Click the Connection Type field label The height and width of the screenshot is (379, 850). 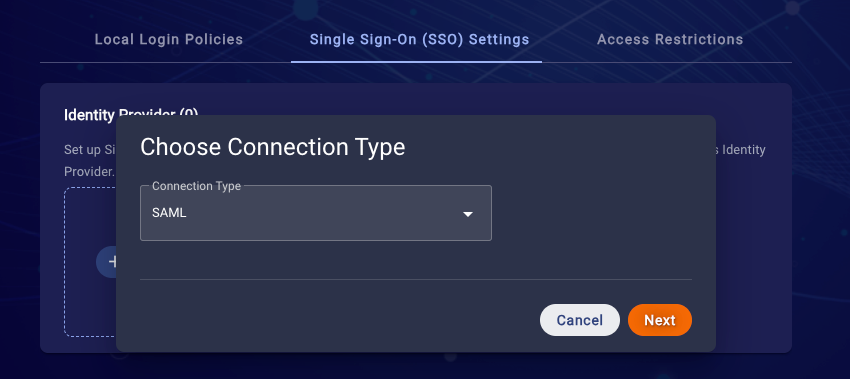(196, 186)
